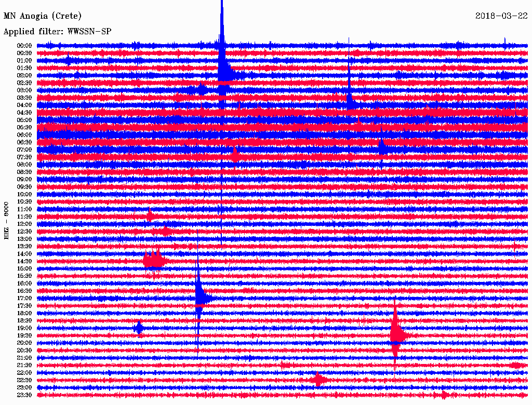Click the small blue event on the 19:00 trace

(138, 328)
